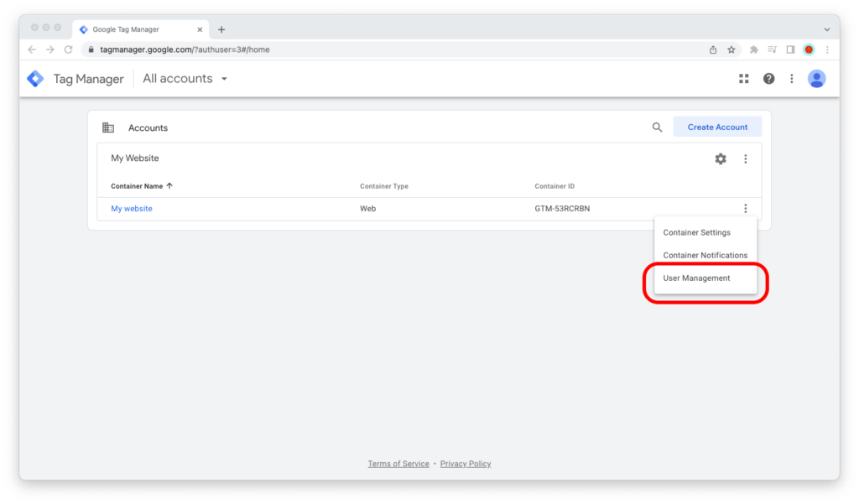The height and width of the screenshot is (504, 859).
Task: Open My Website account settings gear
Action: [721, 158]
